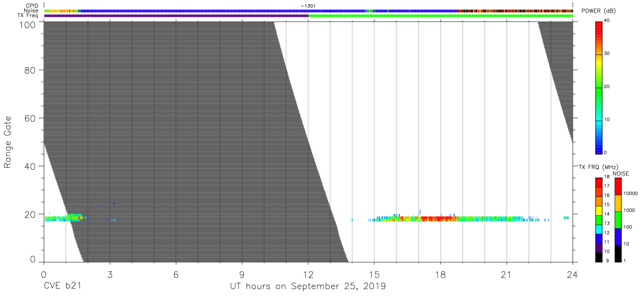Click range gate tick 80 on y-axis
This screenshot has height=297, width=644.
point(31,70)
